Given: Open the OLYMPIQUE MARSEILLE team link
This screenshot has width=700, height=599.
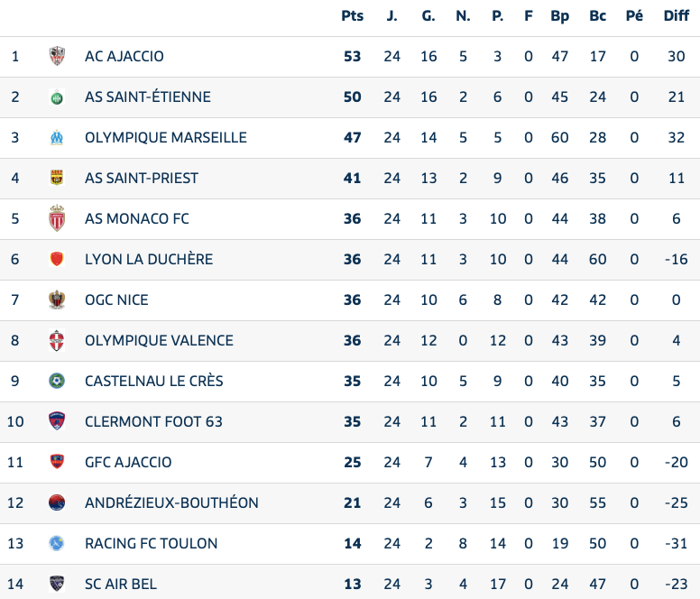Looking at the screenshot, I should [166, 137].
